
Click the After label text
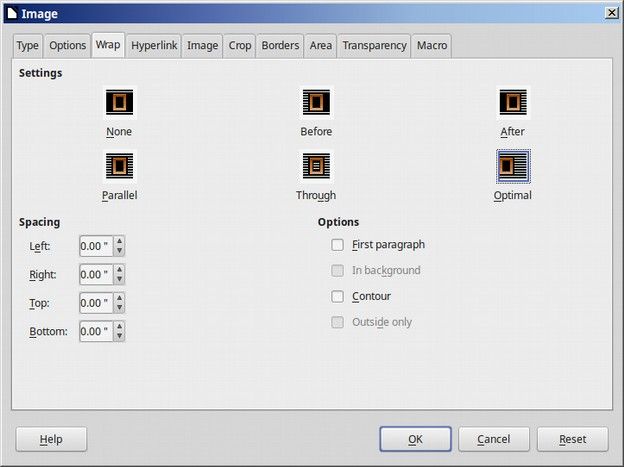click(x=513, y=131)
